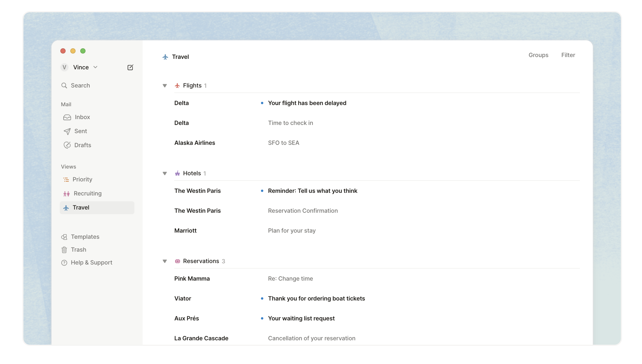Viewport: 642px width, 364px height.
Task: Open the Help & Support section
Action: click(91, 262)
